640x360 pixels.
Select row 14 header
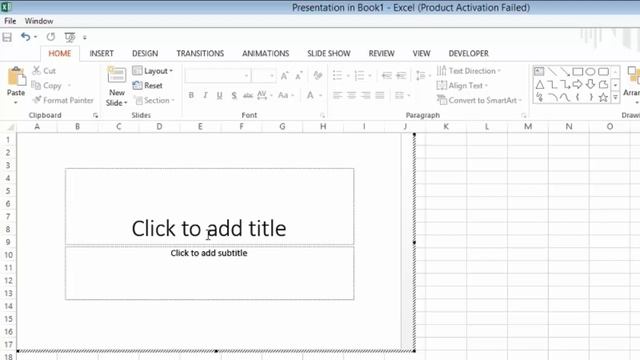[8, 306]
